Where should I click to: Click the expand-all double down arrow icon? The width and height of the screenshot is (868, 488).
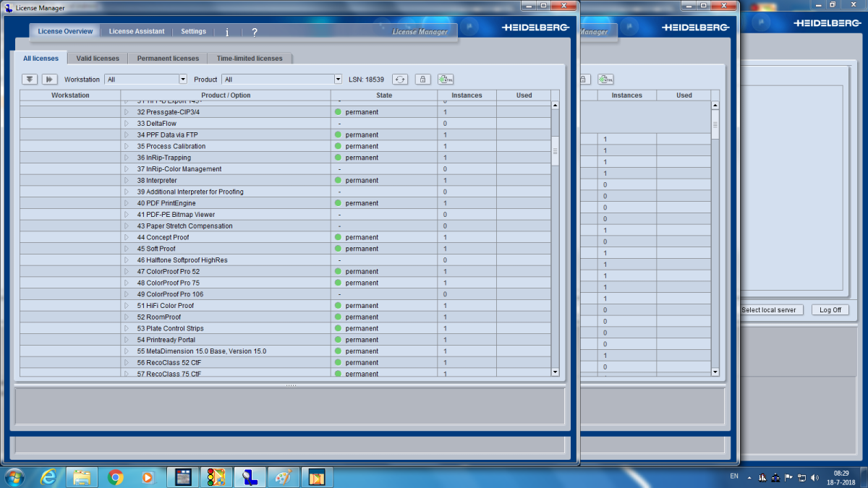tap(30, 80)
